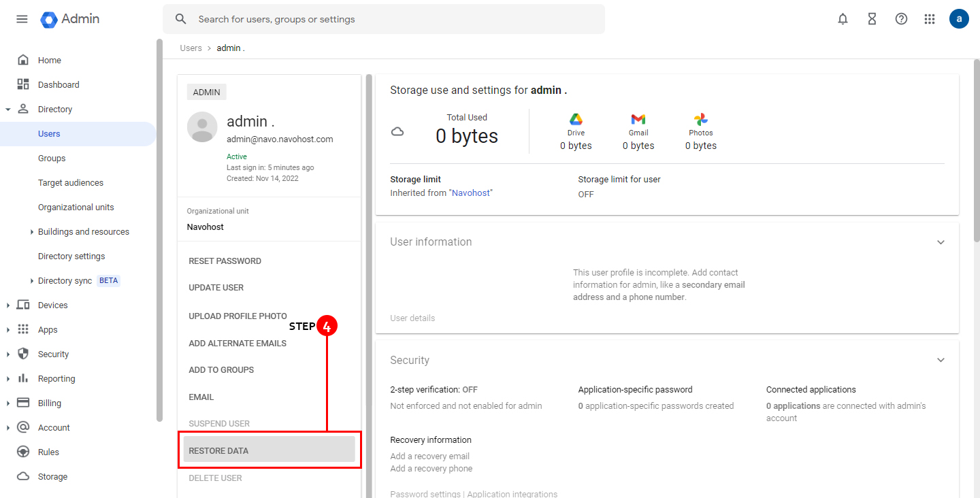The image size is (980, 498).
Task: Follow the Navohost storage limit link
Action: point(471,193)
